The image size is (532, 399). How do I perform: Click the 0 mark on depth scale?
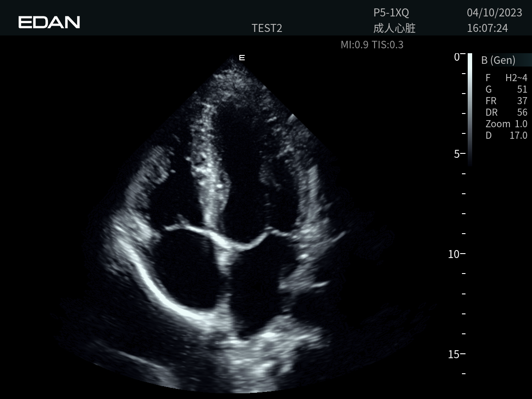pyautogui.click(x=456, y=57)
